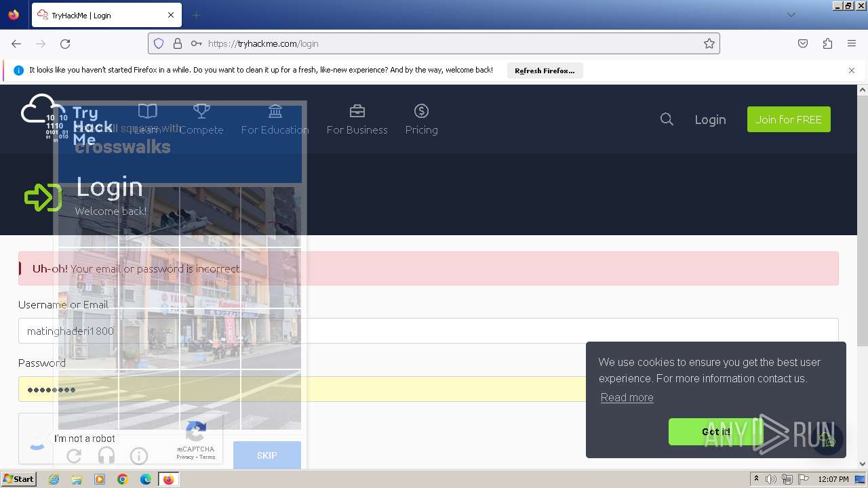Screen dimensions: 868x488
Task: Open a new tab with plus icon
Action: click(x=196, y=15)
